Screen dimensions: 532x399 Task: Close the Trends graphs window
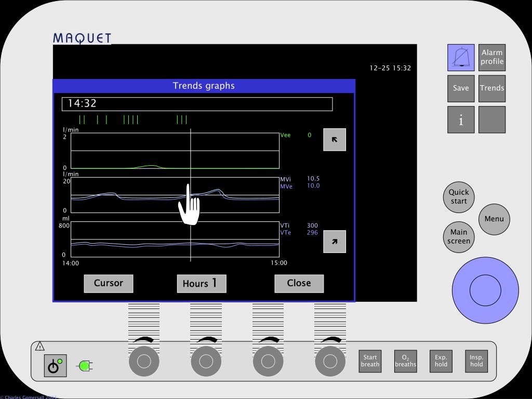tap(299, 283)
